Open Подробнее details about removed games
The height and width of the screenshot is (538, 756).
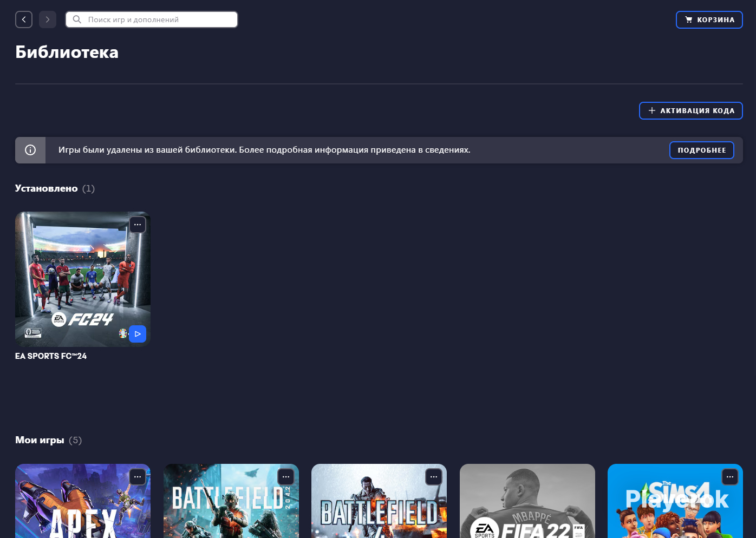coord(702,150)
